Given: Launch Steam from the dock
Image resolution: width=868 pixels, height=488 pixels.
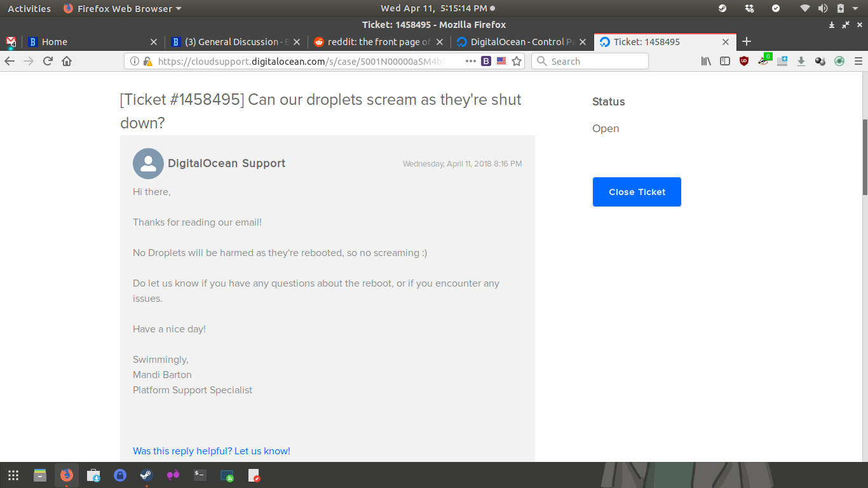Looking at the screenshot, I should (x=146, y=475).
